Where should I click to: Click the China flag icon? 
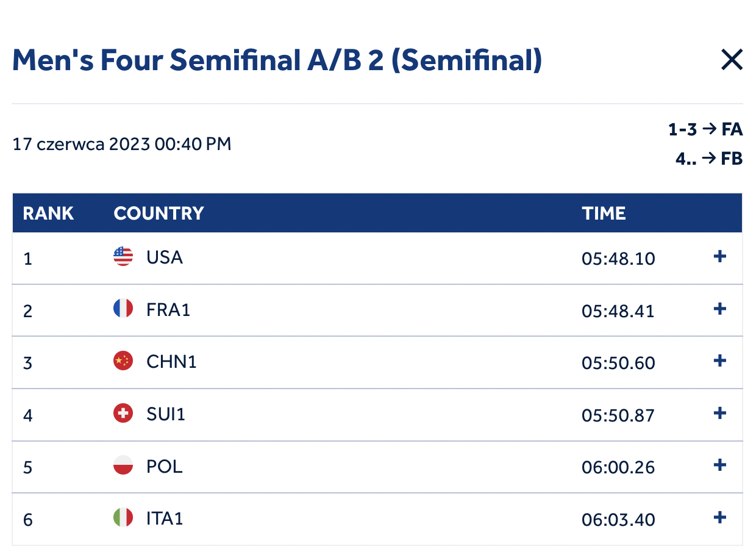(123, 361)
